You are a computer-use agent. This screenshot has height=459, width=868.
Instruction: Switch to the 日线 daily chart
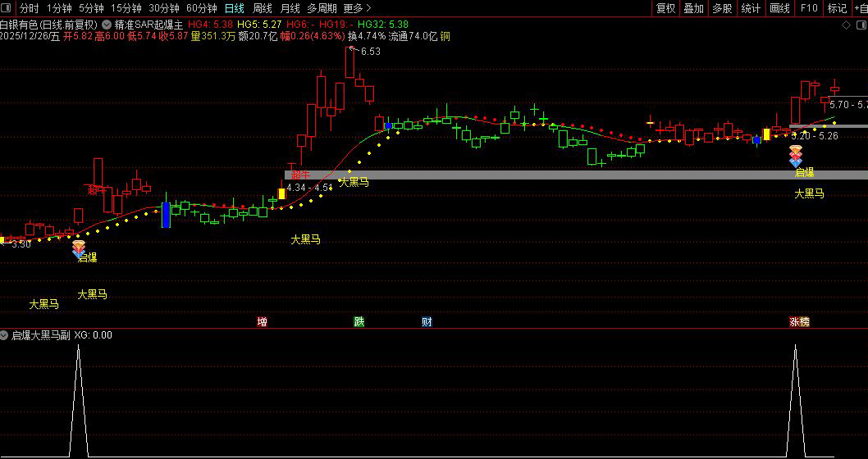(x=235, y=8)
